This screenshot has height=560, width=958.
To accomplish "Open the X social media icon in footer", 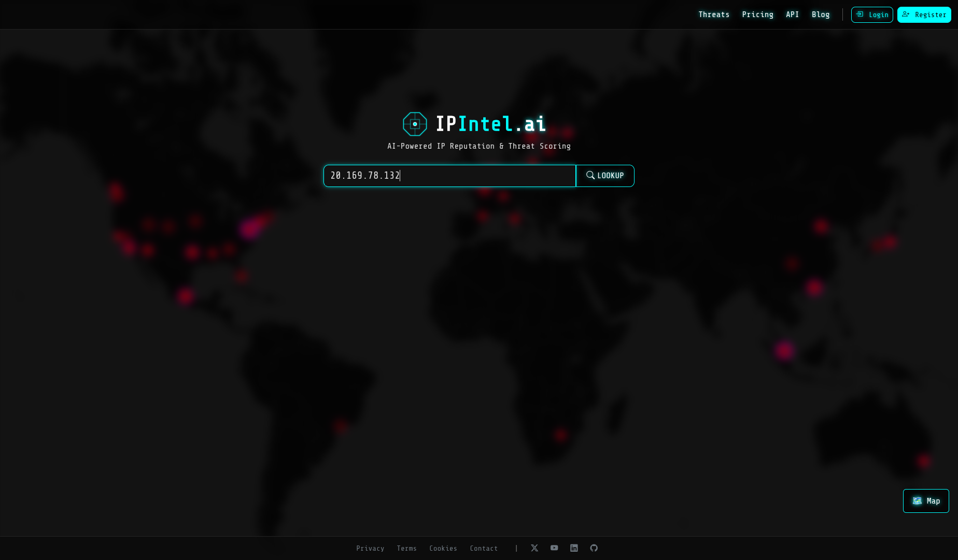I will click(534, 548).
